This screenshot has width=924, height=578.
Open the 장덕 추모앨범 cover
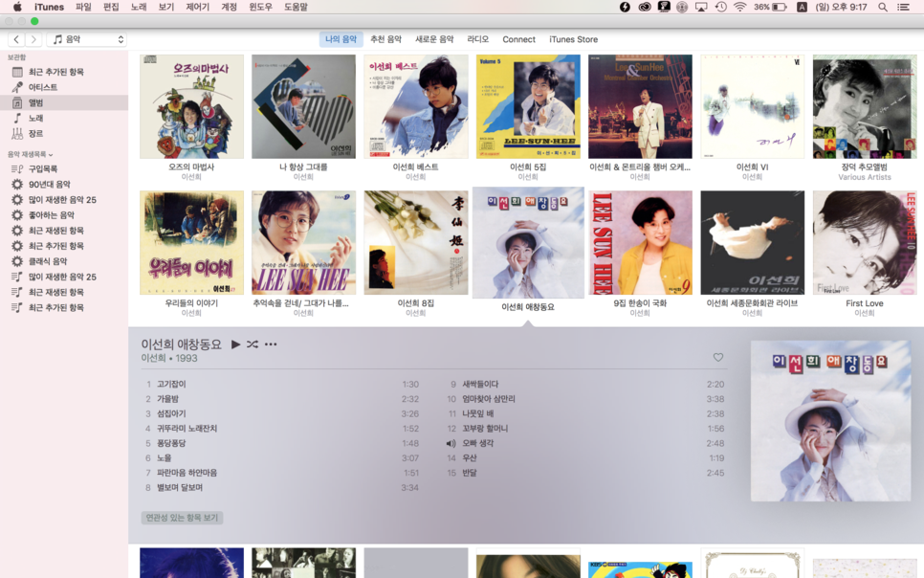click(x=865, y=107)
